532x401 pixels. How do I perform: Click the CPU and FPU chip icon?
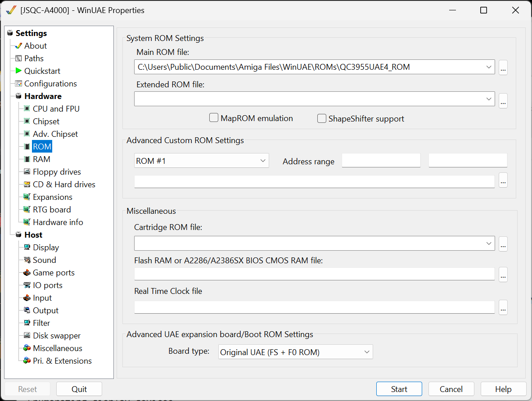27,108
